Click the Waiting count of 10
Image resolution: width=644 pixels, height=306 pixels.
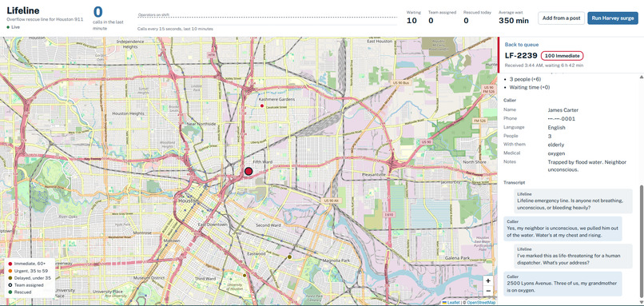pos(411,21)
